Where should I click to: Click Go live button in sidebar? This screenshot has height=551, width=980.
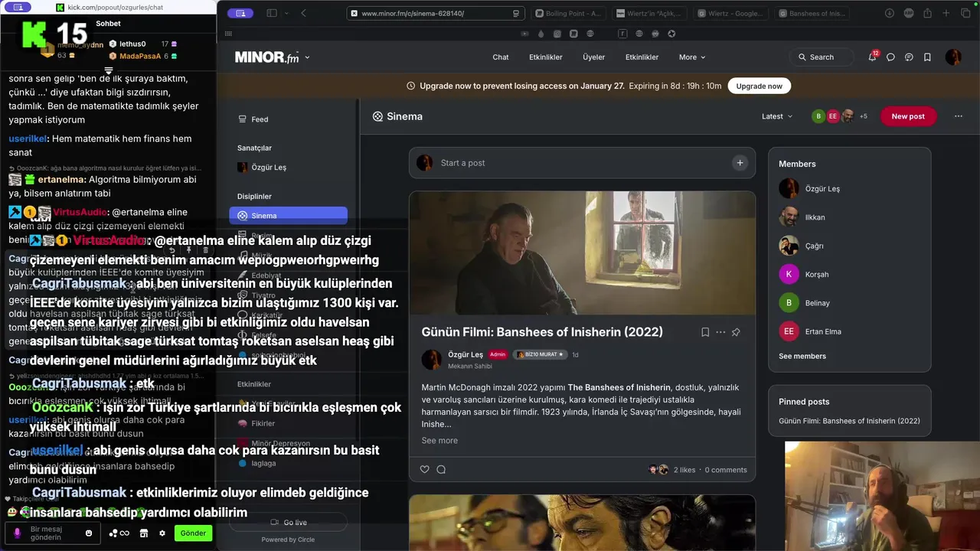[289, 522]
